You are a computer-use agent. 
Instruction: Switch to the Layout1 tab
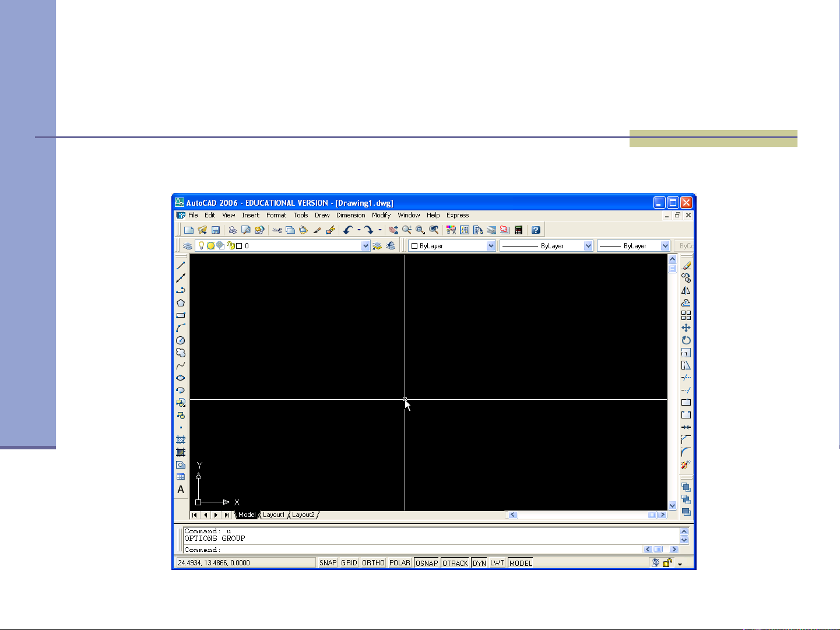273,515
